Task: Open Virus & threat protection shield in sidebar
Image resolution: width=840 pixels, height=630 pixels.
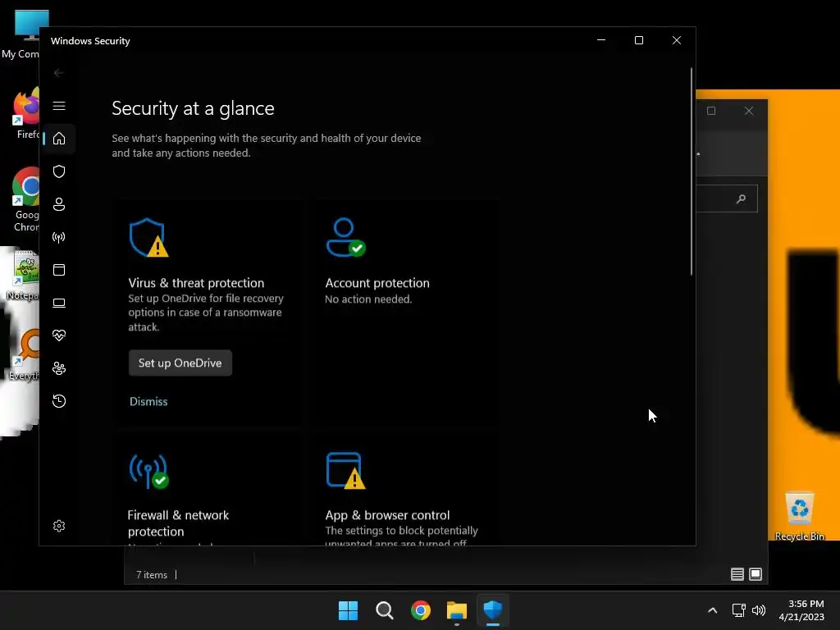Action: pos(59,171)
